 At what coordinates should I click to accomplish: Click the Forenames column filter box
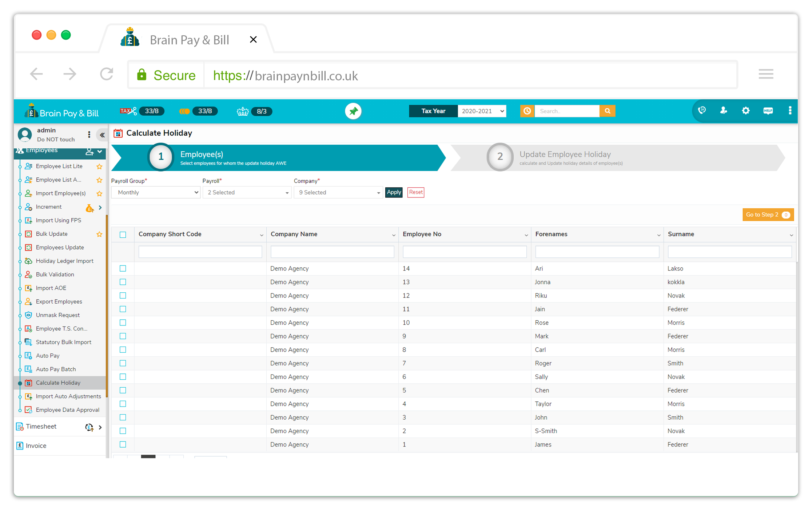point(597,252)
